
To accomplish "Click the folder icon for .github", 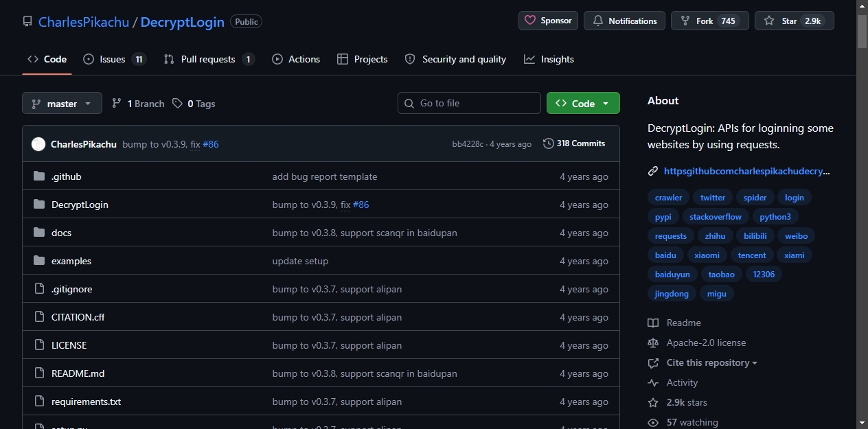I will [39, 176].
